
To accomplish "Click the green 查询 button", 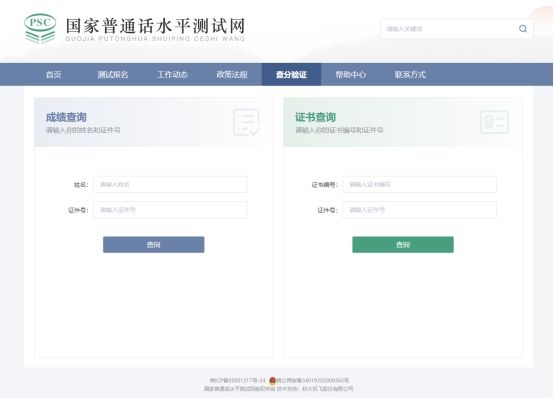I will click(x=403, y=245).
